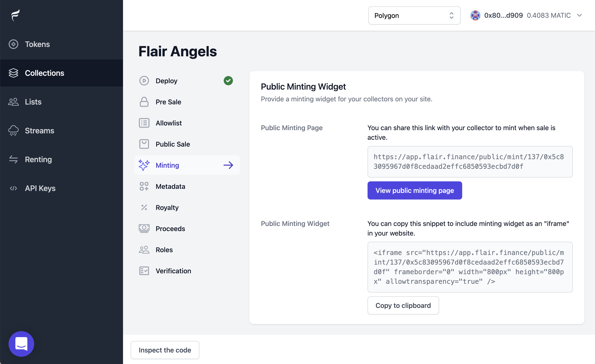Go to the Public Sale section
The image size is (595, 364).
pyautogui.click(x=187, y=144)
